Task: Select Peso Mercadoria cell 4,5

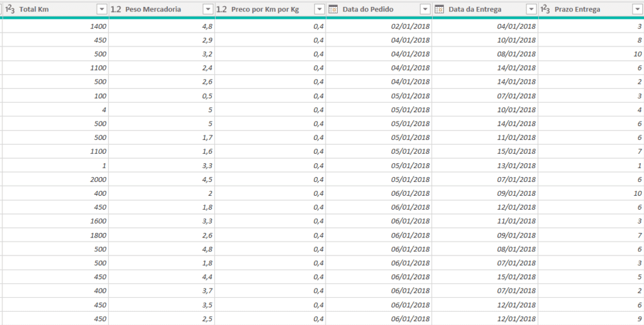Action: click(x=162, y=180)
